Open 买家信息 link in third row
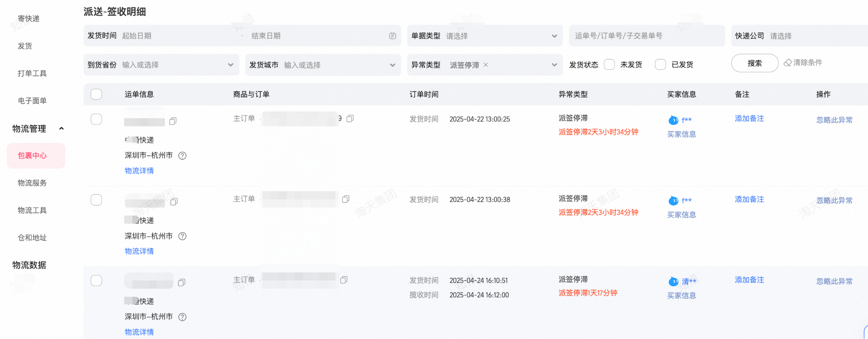 [x=681, y=296]
